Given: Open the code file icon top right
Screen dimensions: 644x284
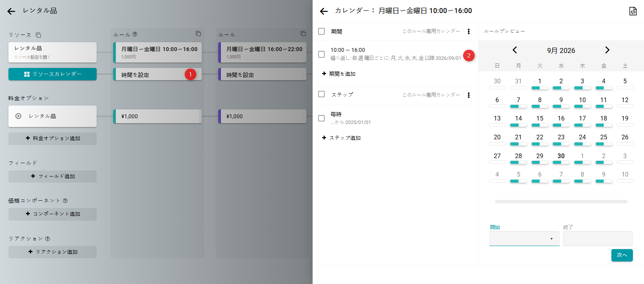Looking at the screenshot, I should pyautogui.click(x=633, y=11).
